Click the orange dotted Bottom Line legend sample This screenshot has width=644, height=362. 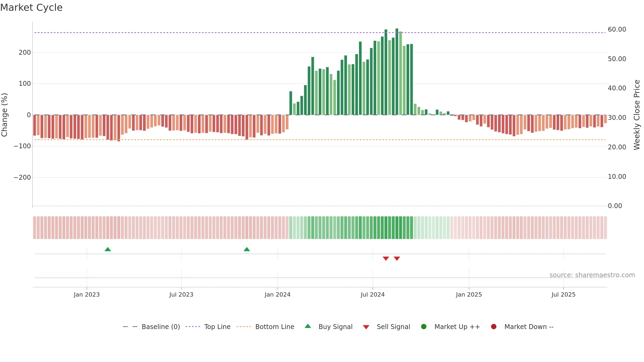(x=244, y=327)
